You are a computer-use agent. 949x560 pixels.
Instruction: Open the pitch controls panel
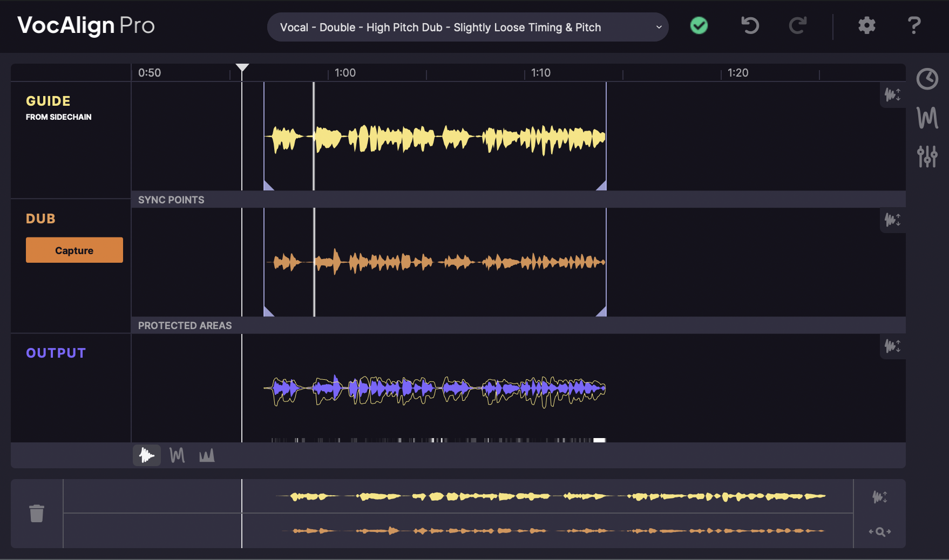(x=926, y=118)
